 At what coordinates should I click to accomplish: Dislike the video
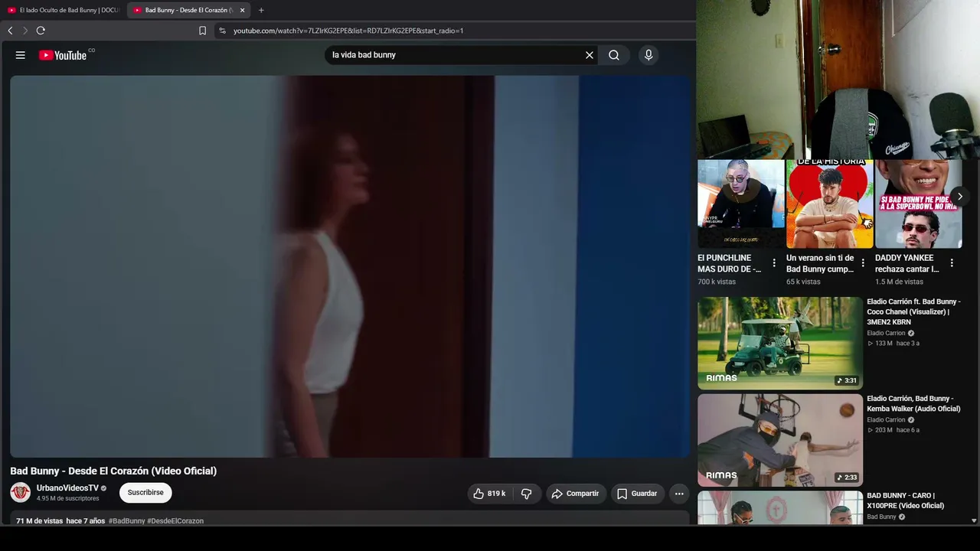527,494
